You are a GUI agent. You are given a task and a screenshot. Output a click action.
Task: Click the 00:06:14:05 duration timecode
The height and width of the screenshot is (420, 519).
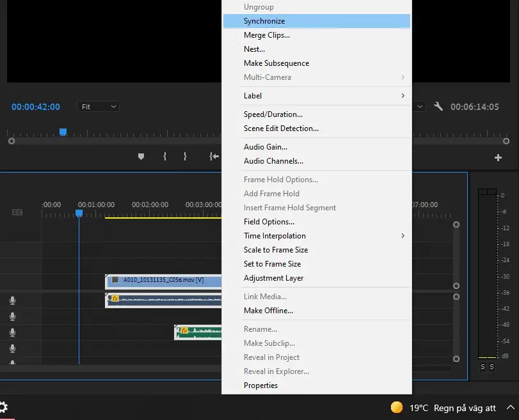[x=475, y=107]
